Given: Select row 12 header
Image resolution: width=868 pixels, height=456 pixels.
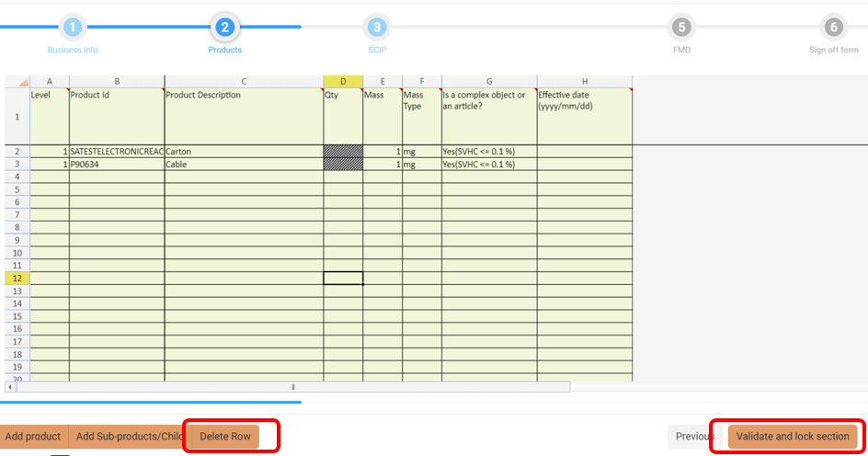Looking at the screenshot, I should click(17, 278).
